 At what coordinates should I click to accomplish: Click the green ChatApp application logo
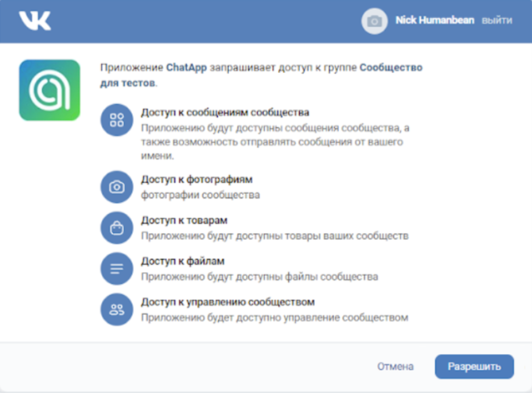click(49, 90)
